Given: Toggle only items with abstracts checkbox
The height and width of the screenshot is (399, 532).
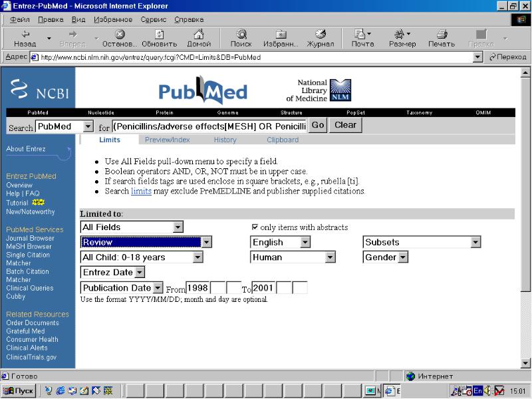Looking at the screenshot, I should (x=255, y=227).
